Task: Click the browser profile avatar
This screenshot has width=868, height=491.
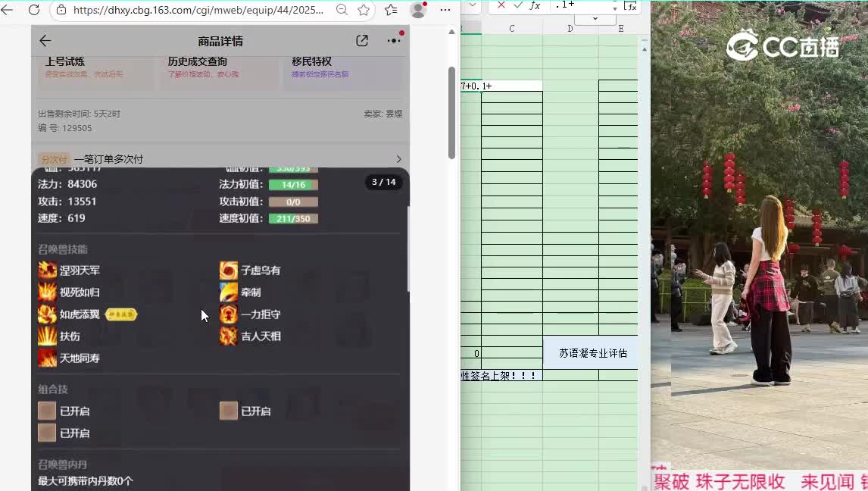Action: click(x=418, y=10)
